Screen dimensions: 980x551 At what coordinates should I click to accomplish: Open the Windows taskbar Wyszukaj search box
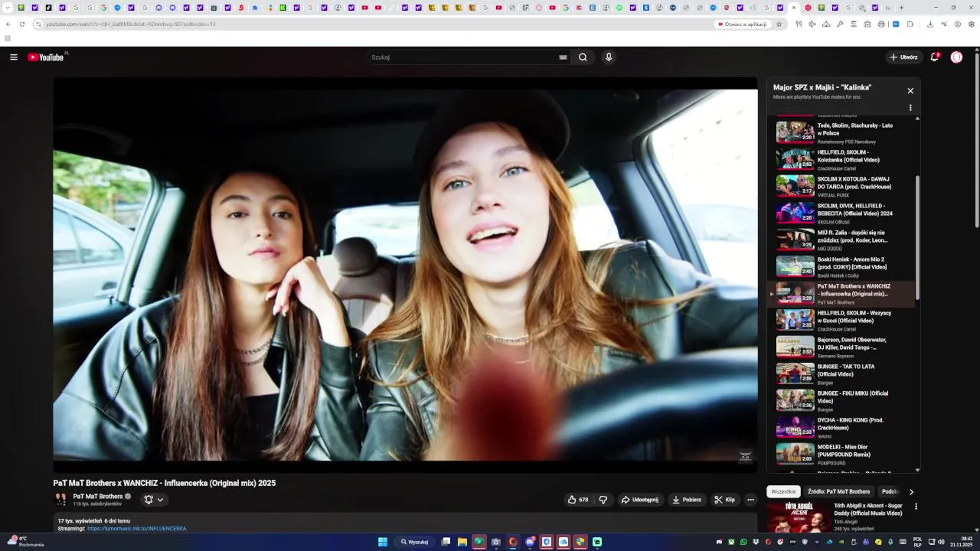tap(414, 542)
